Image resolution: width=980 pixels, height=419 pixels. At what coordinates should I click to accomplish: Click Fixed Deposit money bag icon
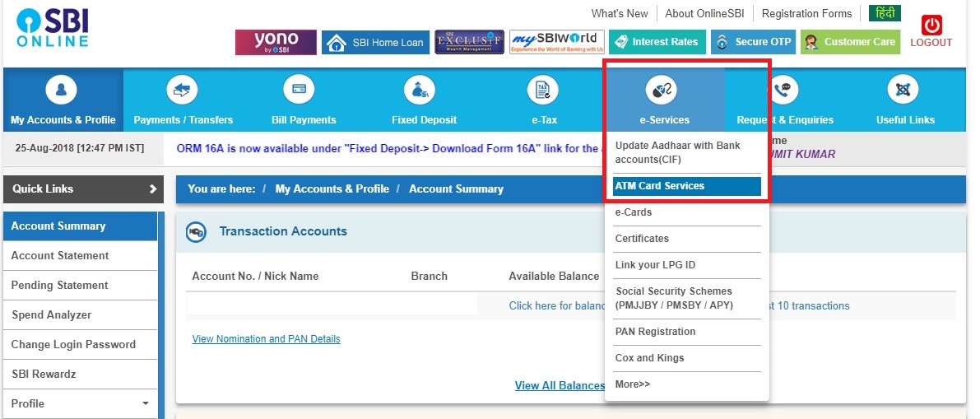420,90
